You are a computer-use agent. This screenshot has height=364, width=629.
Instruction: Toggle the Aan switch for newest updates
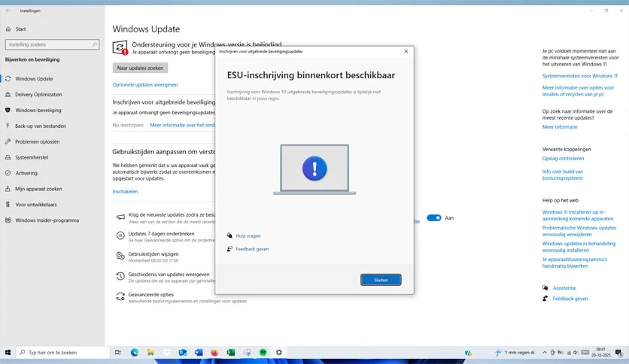tap(433, 217)
